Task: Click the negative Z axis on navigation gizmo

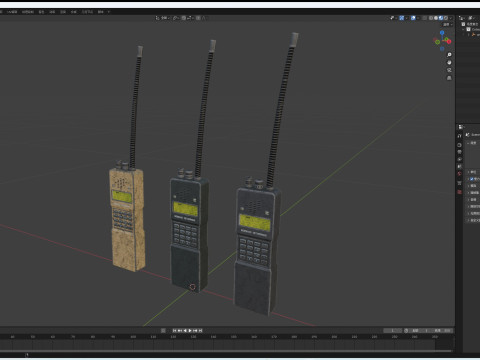Action: tap(442, 49)
